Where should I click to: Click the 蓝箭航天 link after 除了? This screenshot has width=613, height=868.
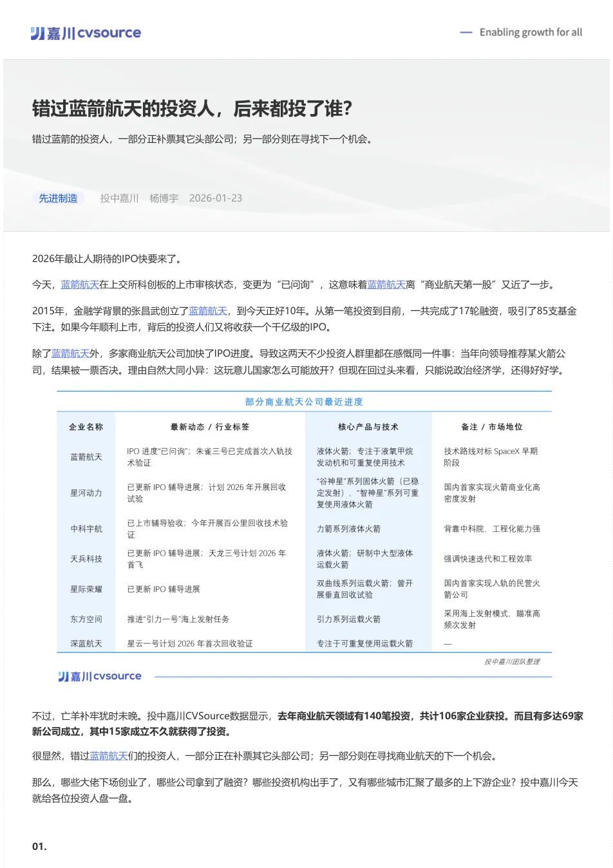pyautogui.click(x=70, y=354)
